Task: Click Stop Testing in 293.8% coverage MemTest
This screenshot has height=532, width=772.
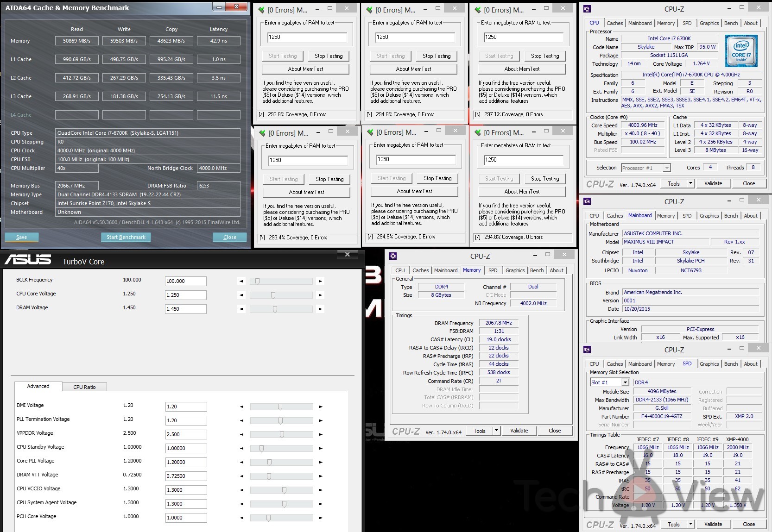Action: [x=329, y=56]
